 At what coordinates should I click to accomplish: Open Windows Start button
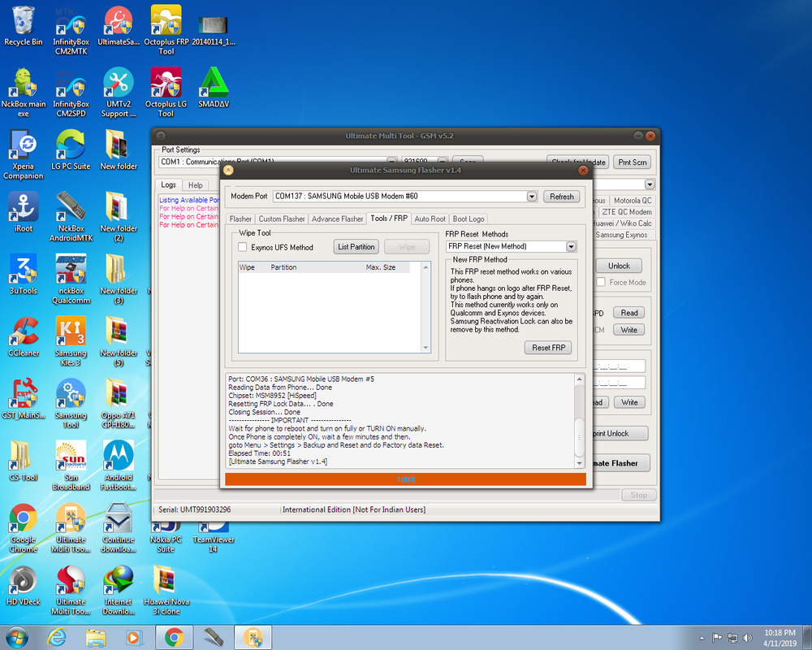pos(16,637)
